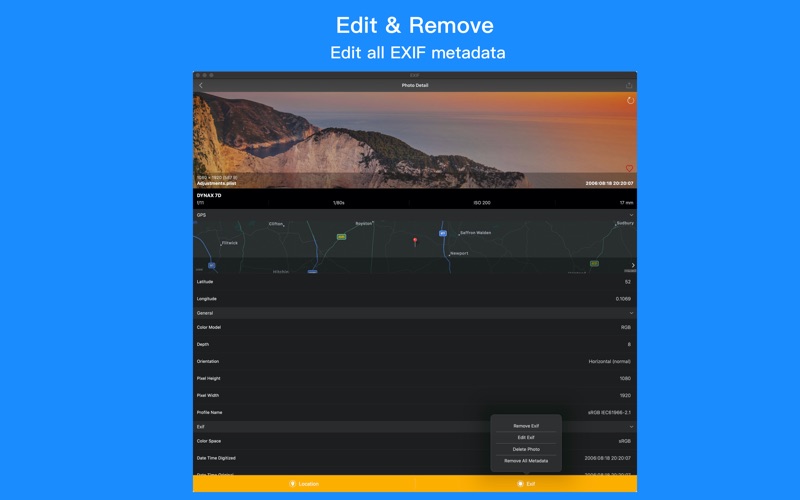The width and height of the screenshot is (800, 500).
Task: Click the Latitude row
Action: 415,282
